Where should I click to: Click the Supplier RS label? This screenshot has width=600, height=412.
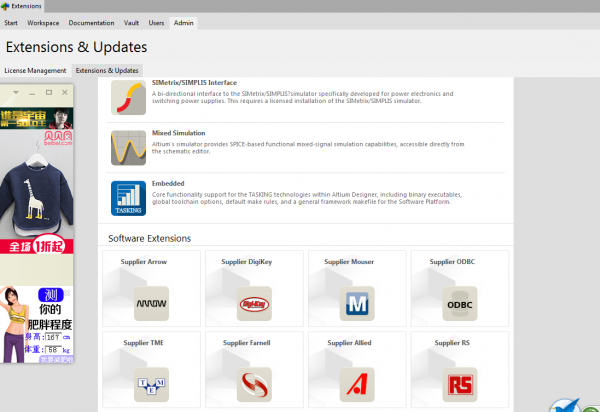click(x=452, y=343)
